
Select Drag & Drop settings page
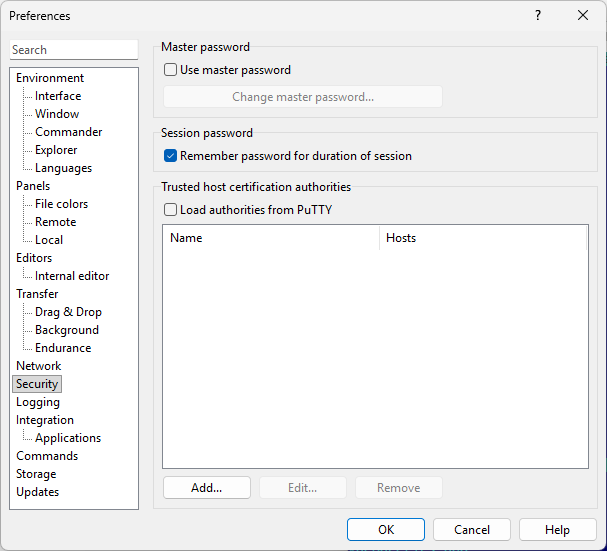(68, 312)
